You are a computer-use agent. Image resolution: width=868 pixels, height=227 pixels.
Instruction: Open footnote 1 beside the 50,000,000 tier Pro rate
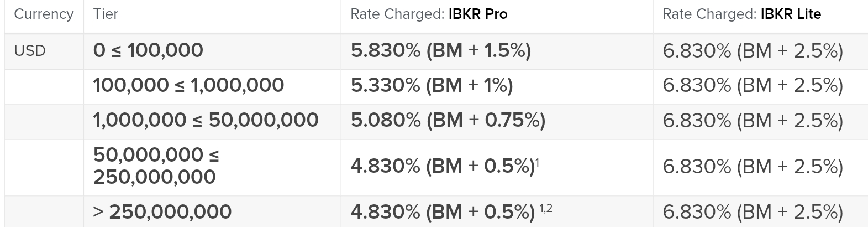537,162
